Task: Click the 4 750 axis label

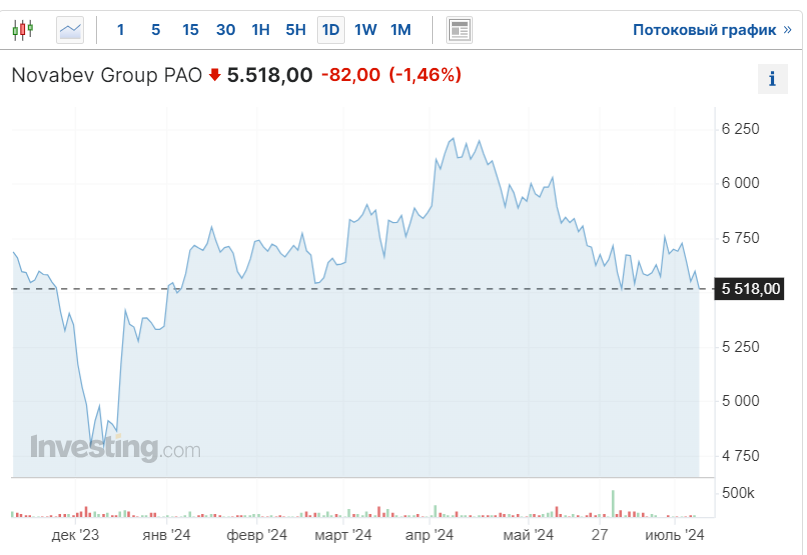Action: [740, 456]
